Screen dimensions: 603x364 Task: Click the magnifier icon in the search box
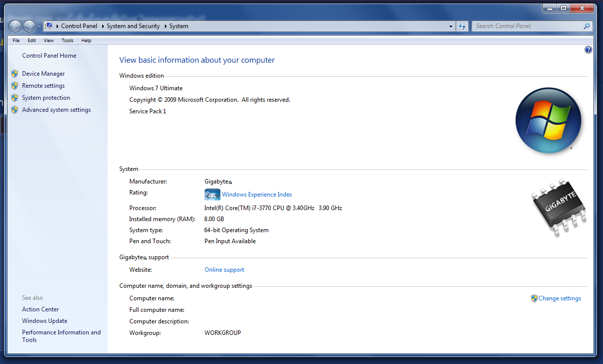[x=587, y=26]
